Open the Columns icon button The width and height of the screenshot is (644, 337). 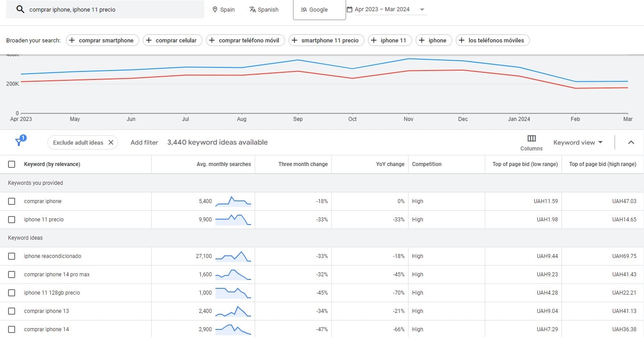click(x=532, y=138)
